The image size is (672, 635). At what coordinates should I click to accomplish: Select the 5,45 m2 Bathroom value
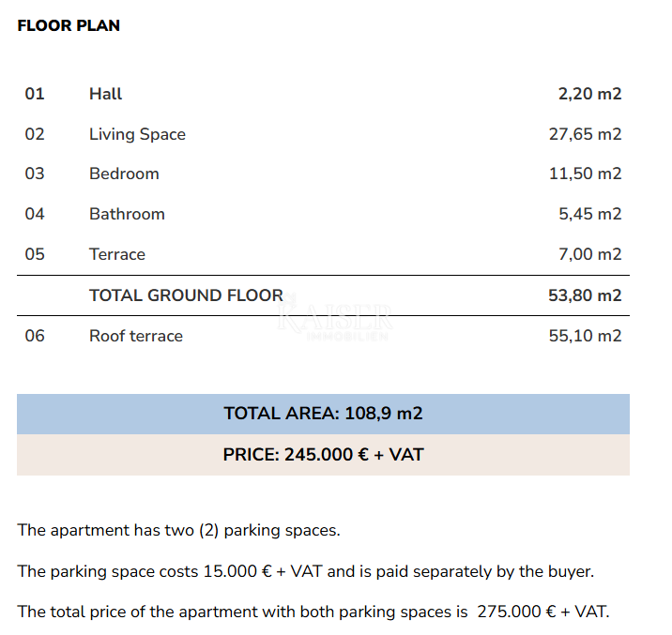[x=589, y=214]
